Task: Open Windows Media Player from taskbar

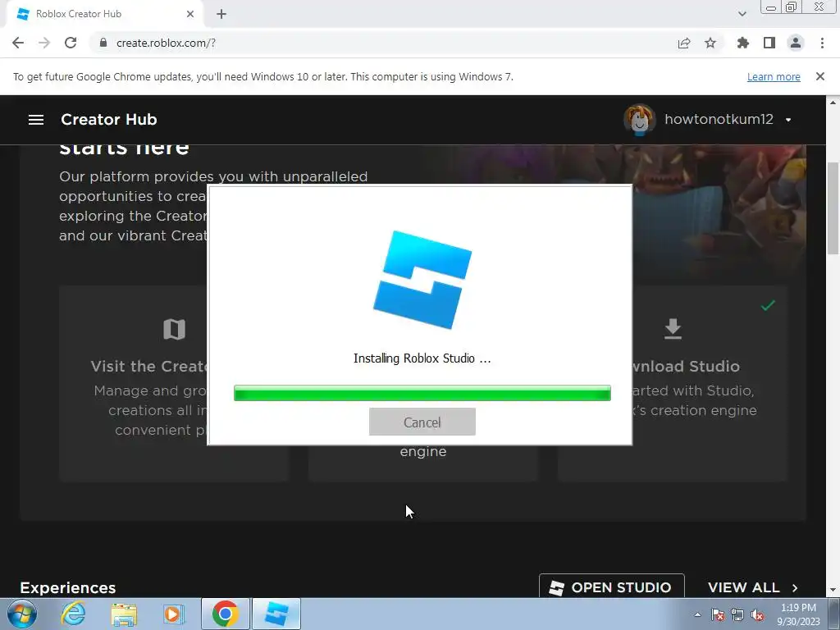Action: (x=173, y=614)
